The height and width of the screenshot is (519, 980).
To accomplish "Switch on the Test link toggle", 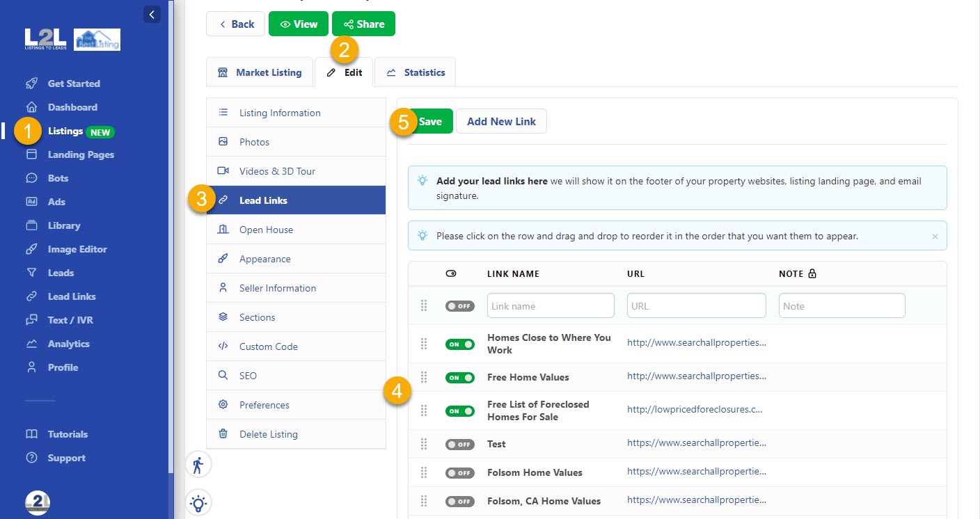I will tap(459, 445).
